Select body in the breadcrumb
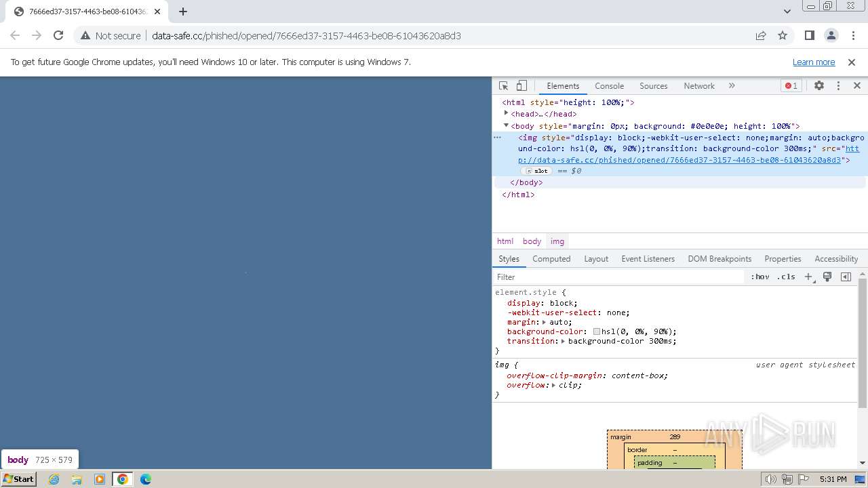 [532, 241]
